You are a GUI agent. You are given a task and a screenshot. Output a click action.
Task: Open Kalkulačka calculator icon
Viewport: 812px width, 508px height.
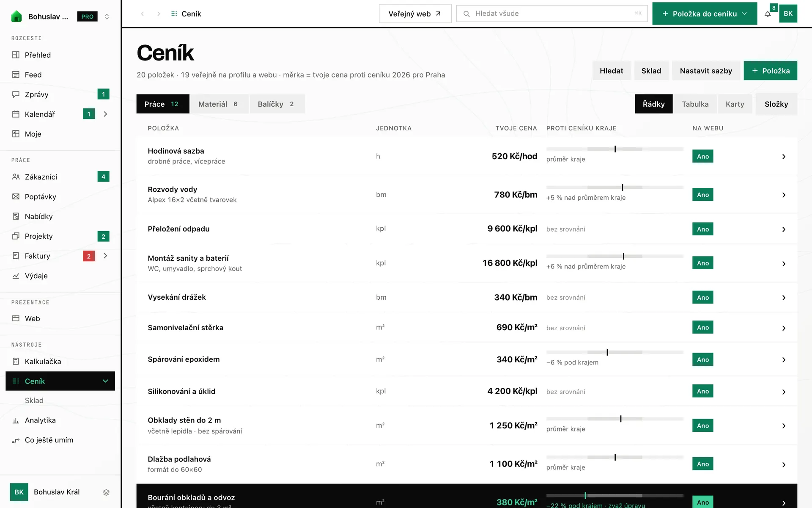point(16,361)
